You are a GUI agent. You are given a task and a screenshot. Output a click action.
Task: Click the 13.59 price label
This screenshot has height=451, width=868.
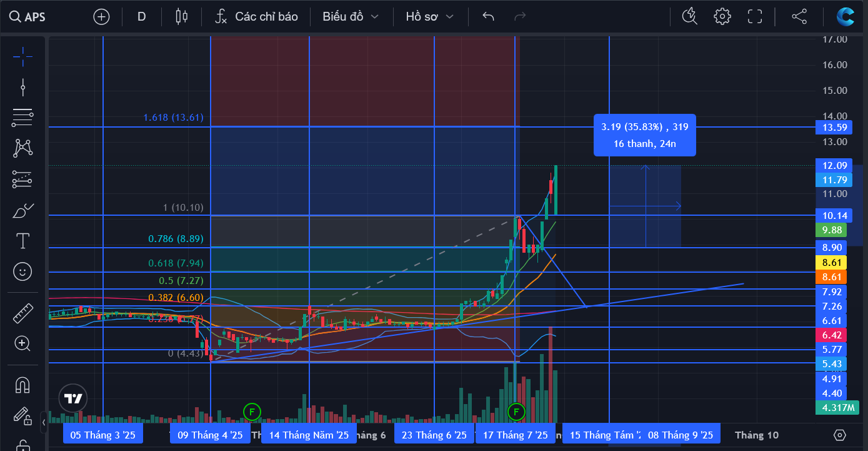click(x=835, y=128)
